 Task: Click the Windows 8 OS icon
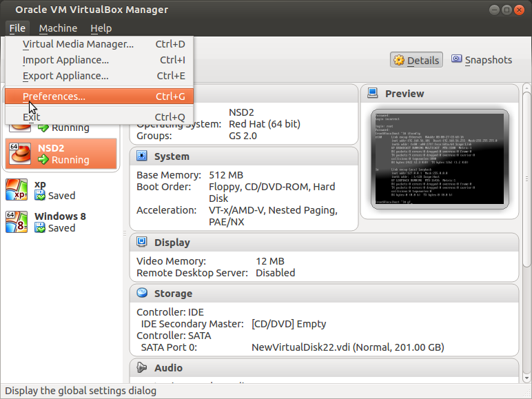click(x=17, y=222)
